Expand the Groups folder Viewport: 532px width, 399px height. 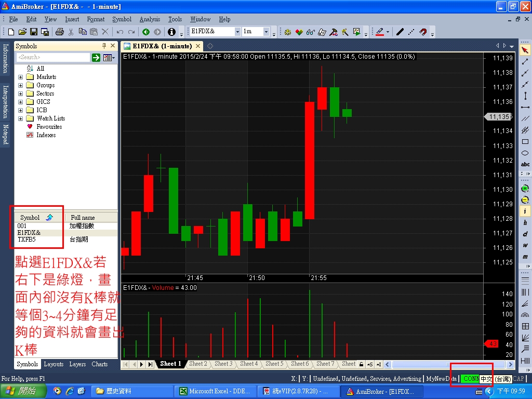[x=20, y=86]
